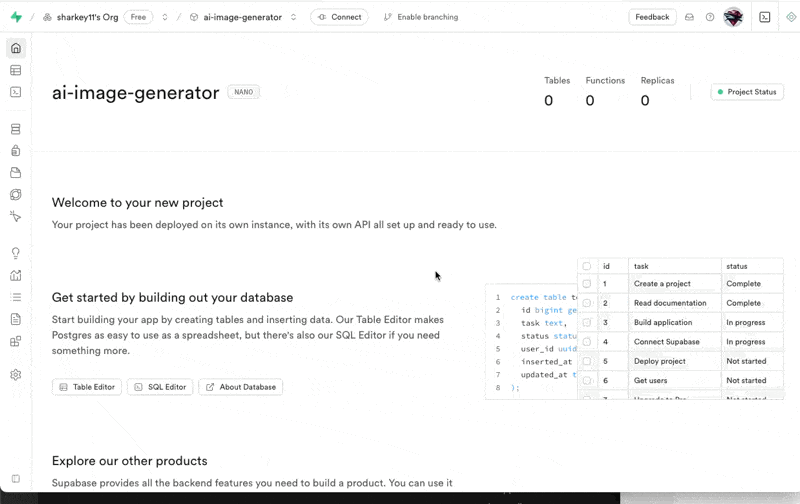Go to Database section in sidebar
The width and height of the screenshot is (800, 504).
pyautogui.click(x=15, y=129)
